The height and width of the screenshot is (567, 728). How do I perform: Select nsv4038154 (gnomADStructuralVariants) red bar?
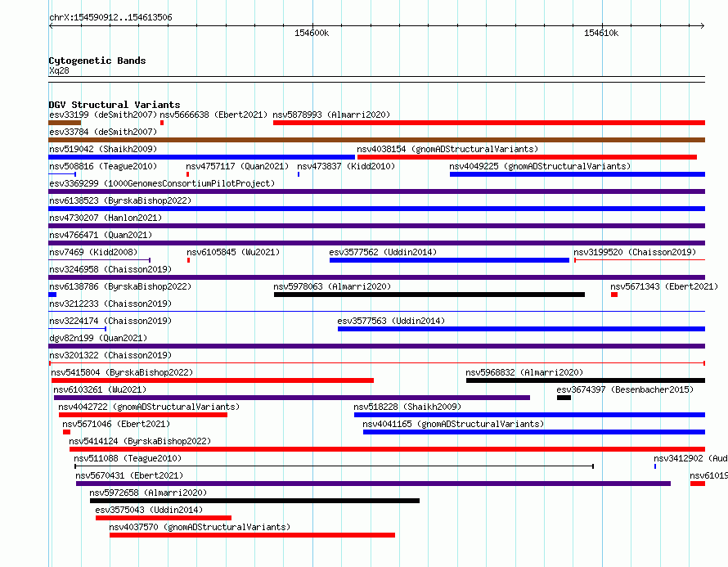pos(527,157)
